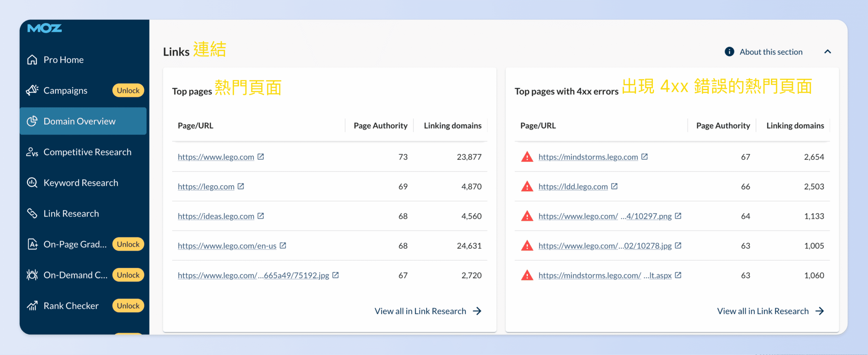Open the https://ldd.lego.com error page link
Viewport: 868px width, 355px height.
pos(573,186)
